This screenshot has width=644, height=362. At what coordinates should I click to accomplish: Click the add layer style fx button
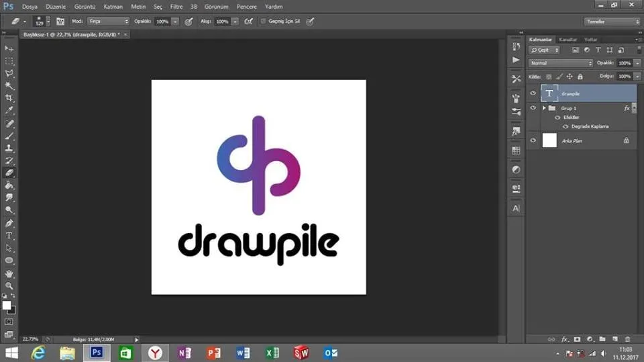564,339
